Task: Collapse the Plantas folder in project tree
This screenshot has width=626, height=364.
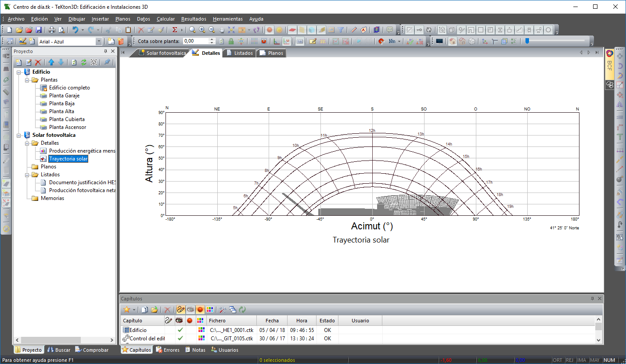Action: (27, 80)
